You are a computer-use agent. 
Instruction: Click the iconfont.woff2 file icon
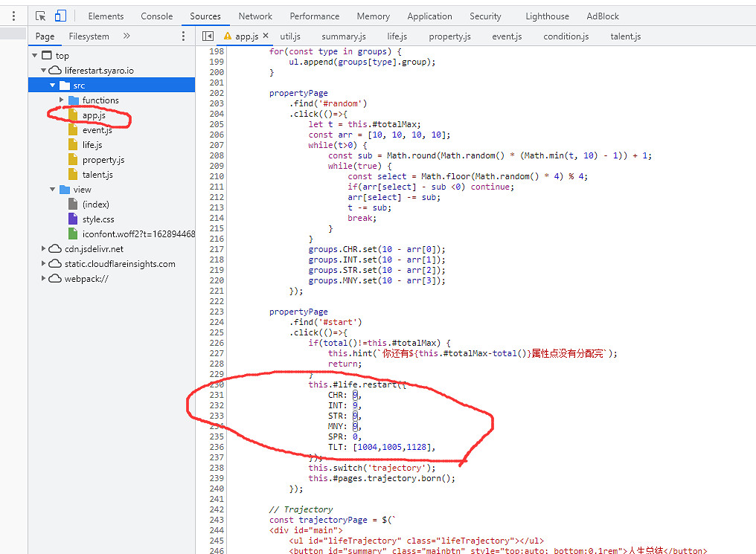[73, 233]
